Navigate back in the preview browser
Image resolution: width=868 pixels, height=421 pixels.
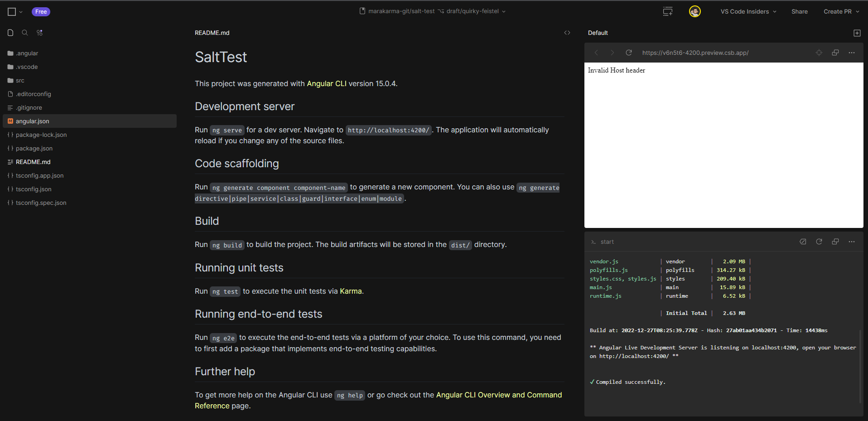596,52
